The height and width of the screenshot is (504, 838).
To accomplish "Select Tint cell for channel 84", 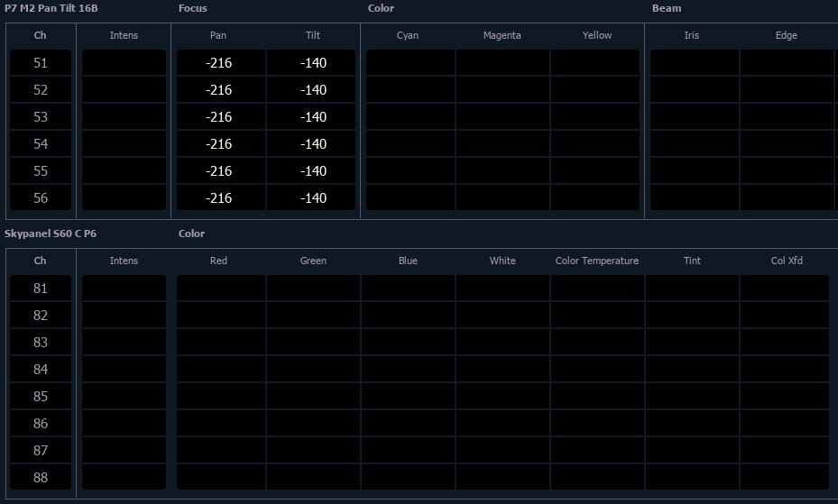I will click(x=692, y=369).
